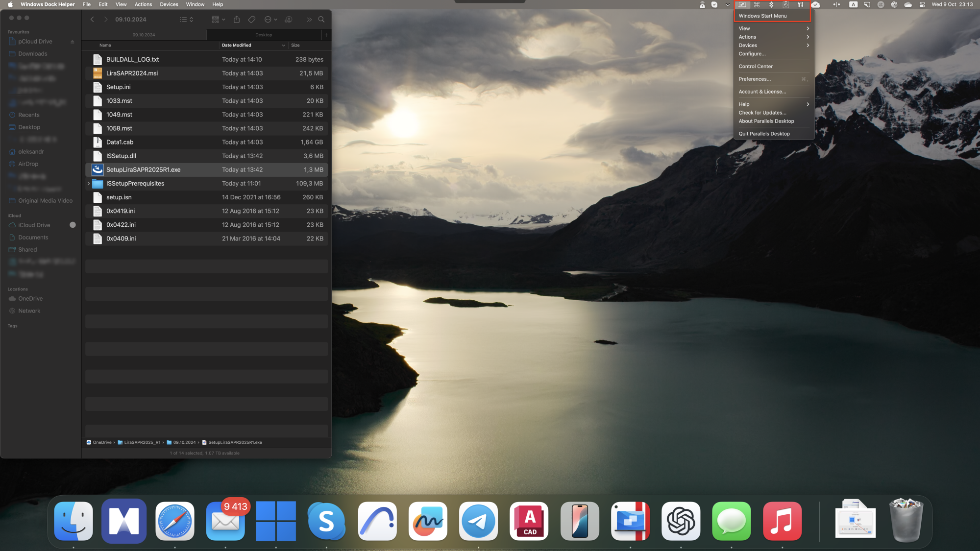Switch to the Desktop Finder tab
Screen dimensions: 980x551
[264, 35]
